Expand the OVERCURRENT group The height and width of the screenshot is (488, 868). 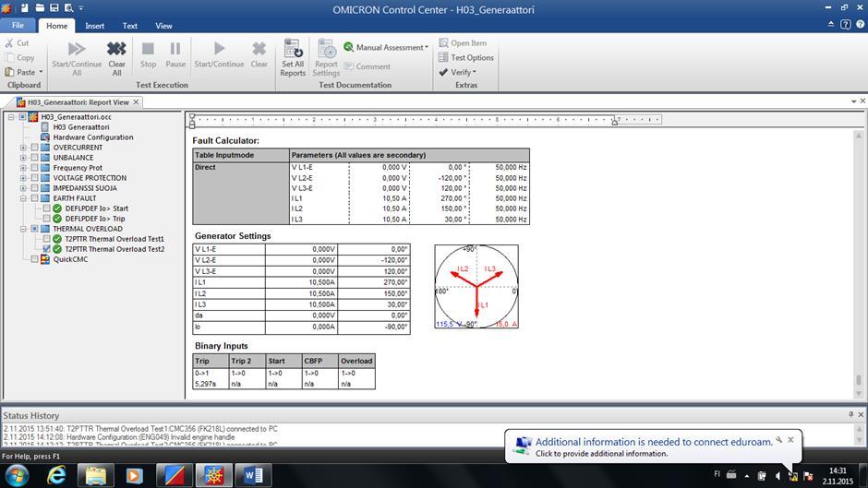[x=23, y=148]
